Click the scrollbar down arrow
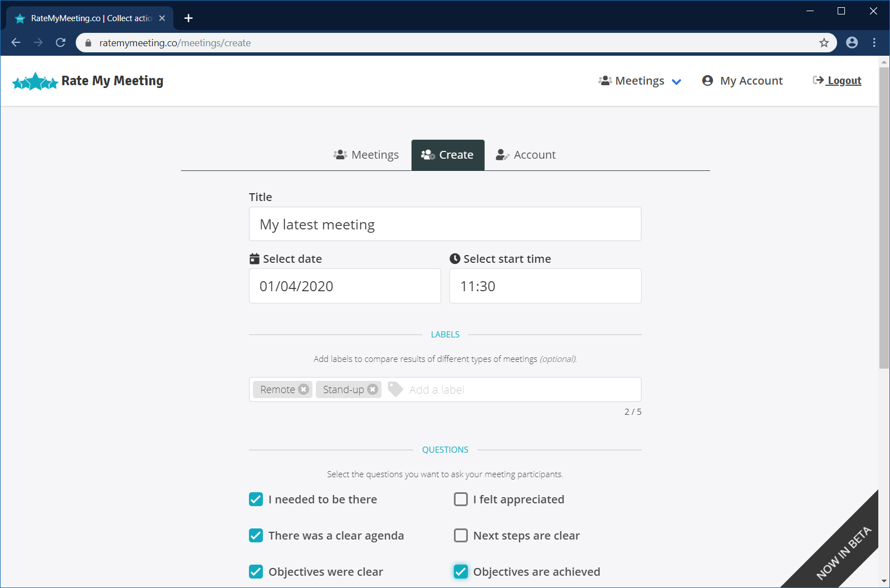Image resolution: width=890 pixels, height=588 pixels. click(x=884, y=582)
